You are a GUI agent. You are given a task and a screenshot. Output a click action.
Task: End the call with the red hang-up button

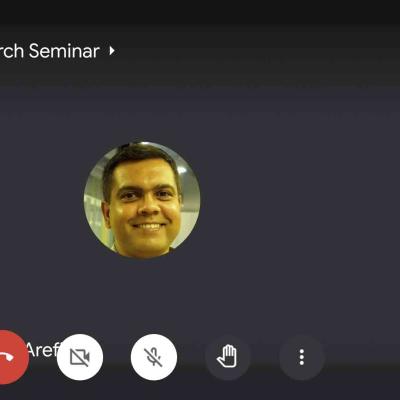tap(9, 357)
